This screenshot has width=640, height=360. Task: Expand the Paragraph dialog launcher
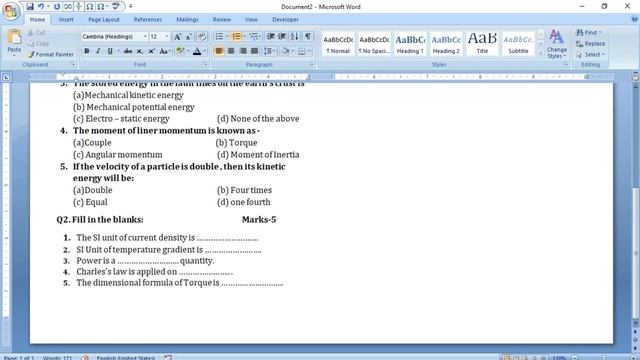pyautogui.click(x=311, y=64)
